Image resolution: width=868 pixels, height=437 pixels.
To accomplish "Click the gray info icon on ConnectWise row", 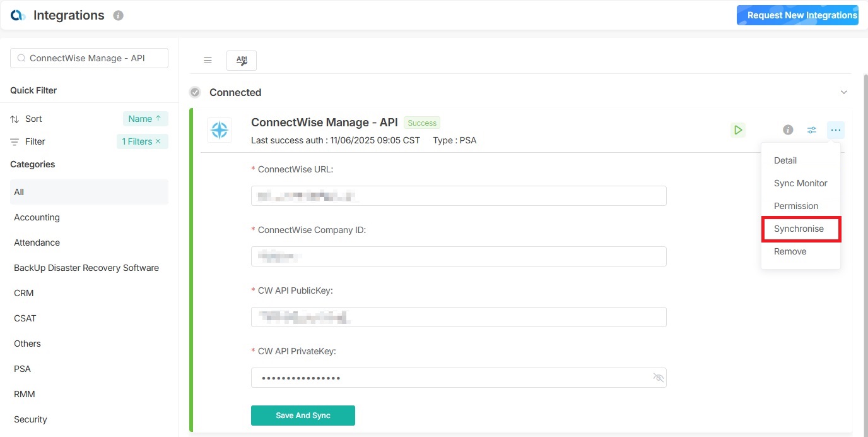I will click(788, 130).
